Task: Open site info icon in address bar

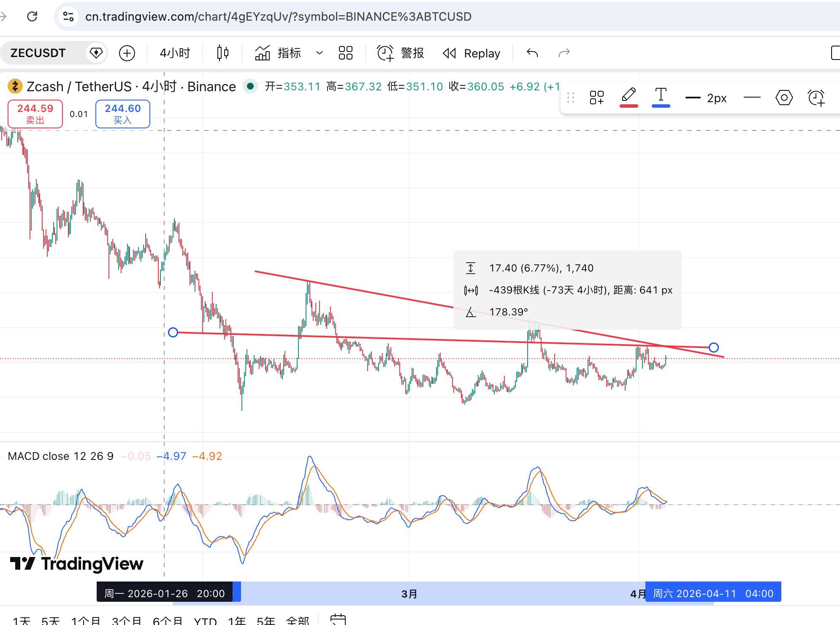Action: click(68, 16)
